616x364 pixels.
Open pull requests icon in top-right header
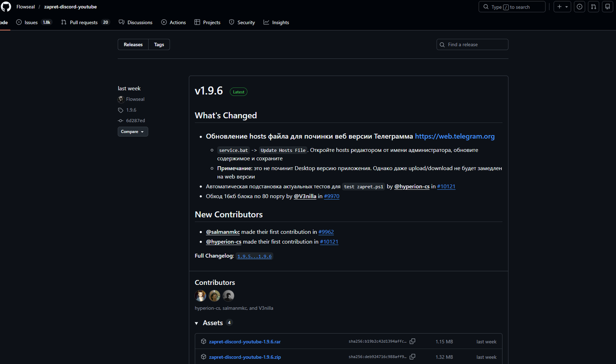pos(593,7)
